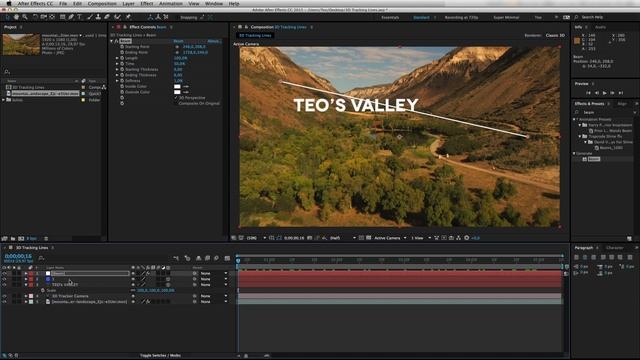Screen dimensions: 640x360
Task: Click Reset link for Beam effect
Action: [x=178, y=41]
